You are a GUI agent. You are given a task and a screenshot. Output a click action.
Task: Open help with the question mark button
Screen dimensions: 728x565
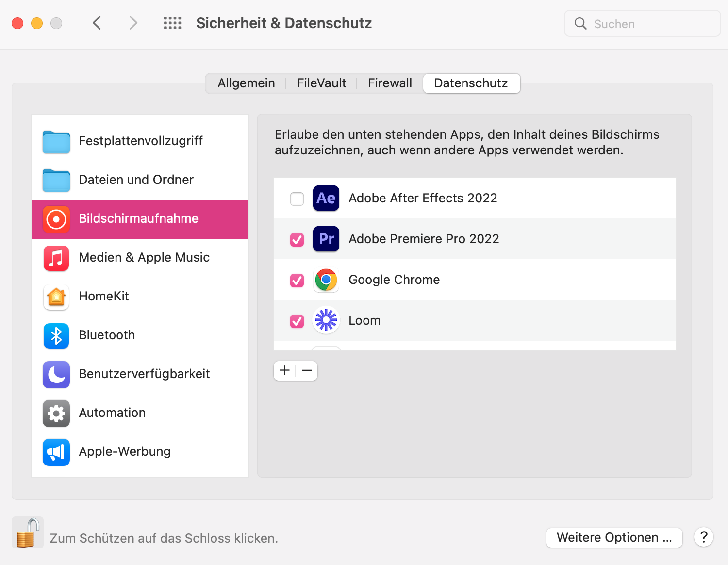coord(703,537)
